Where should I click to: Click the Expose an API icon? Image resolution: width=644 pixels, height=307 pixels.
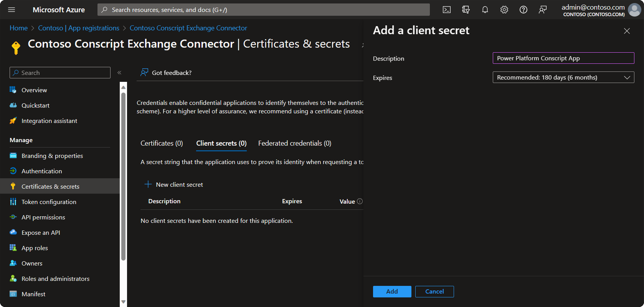click(13, 232)
